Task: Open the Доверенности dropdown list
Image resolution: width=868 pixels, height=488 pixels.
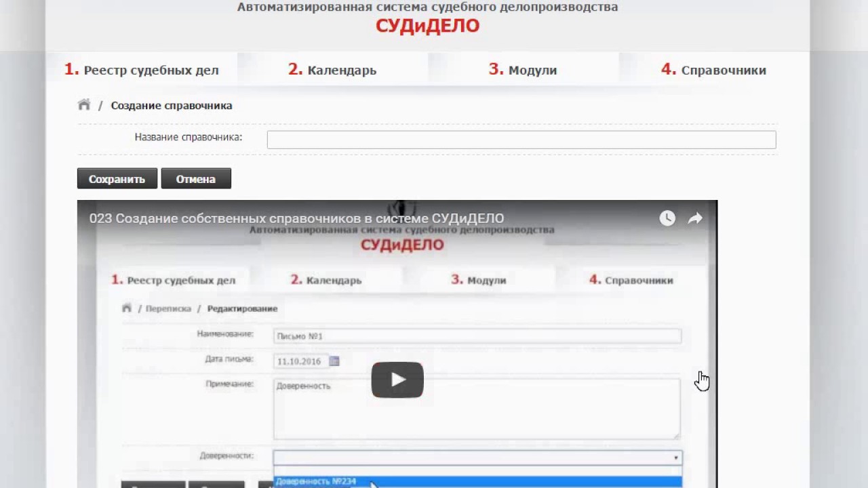Action: pos(475,457)
